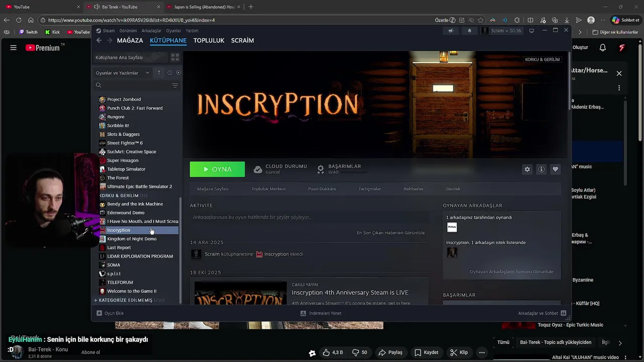Open playlist three-dot options menu
The width and height of the screenshot is (644, 362).
[619, 87]
